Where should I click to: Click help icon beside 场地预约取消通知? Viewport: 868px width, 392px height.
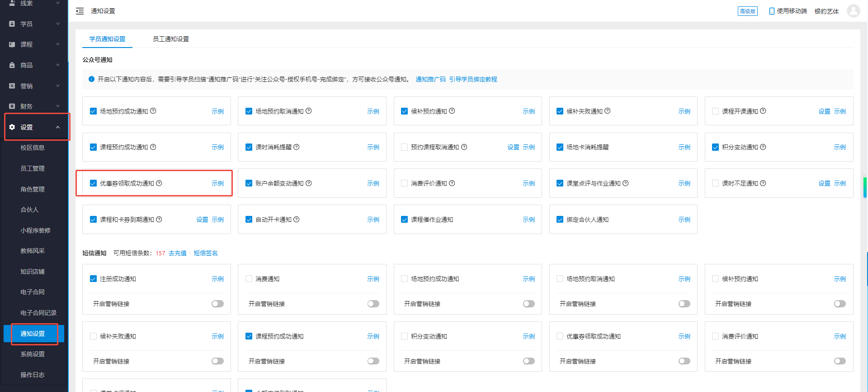[x=309, y=111]
